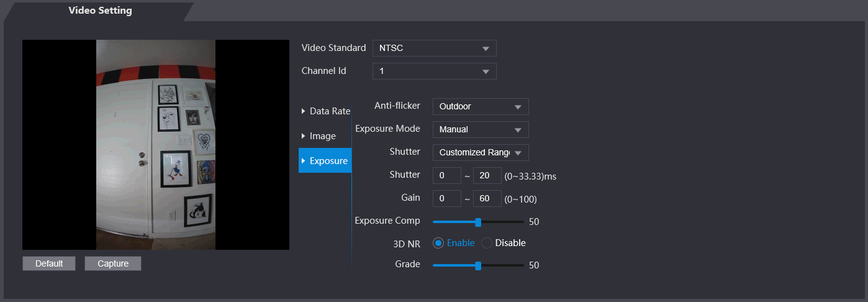Open the Channel Id dropdown
The height and width of the screenshot is (302, 868).
coord(434,71)
